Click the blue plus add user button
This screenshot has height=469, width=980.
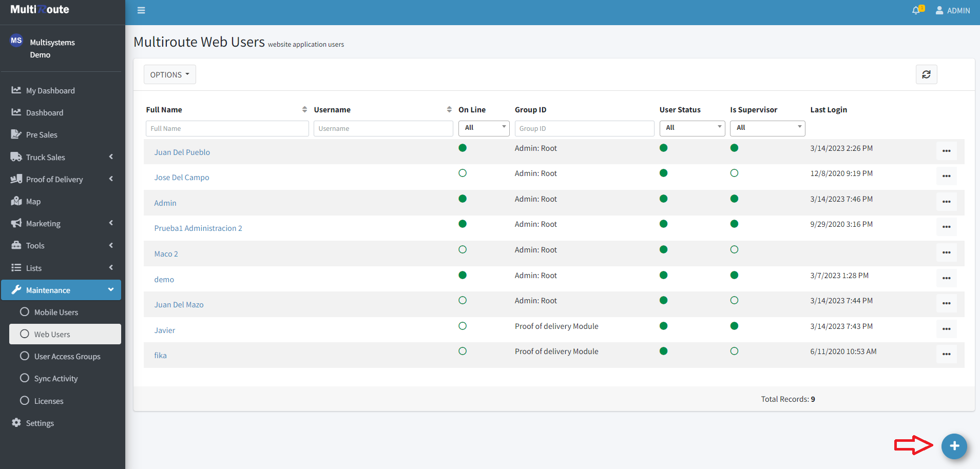coord(954,446)
